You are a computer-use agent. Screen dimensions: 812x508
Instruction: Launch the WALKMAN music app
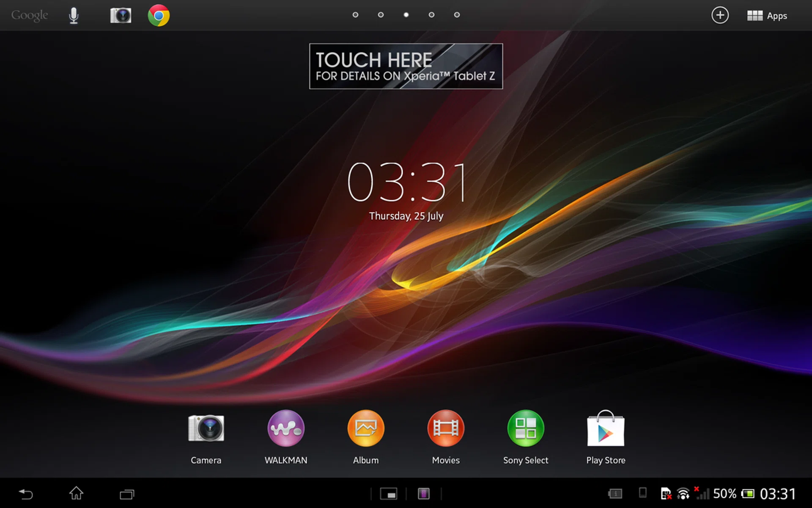click(286, 428)
